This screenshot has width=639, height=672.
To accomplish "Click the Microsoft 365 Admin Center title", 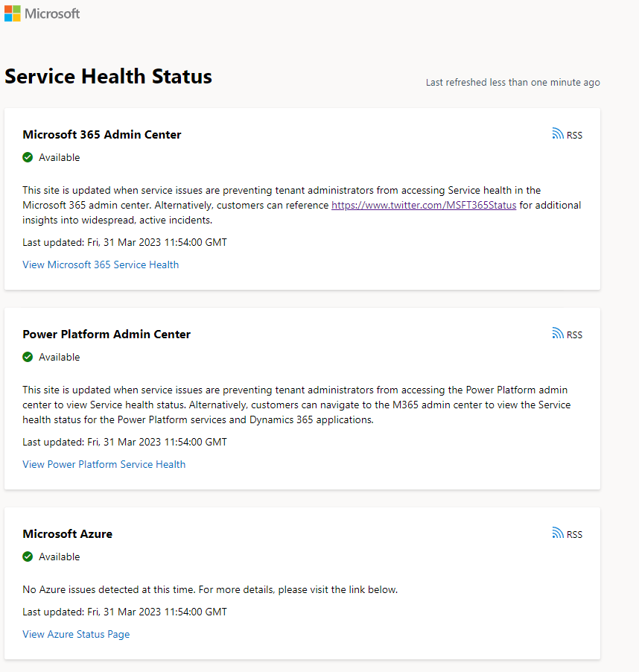I will click(x=102, y=135).
